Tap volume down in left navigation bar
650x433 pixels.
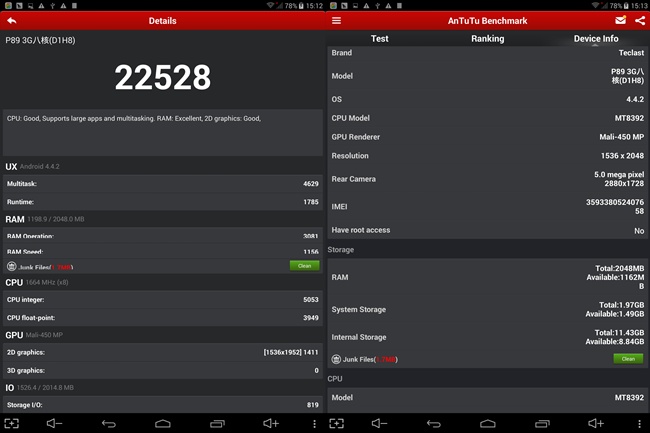(54, 423)
